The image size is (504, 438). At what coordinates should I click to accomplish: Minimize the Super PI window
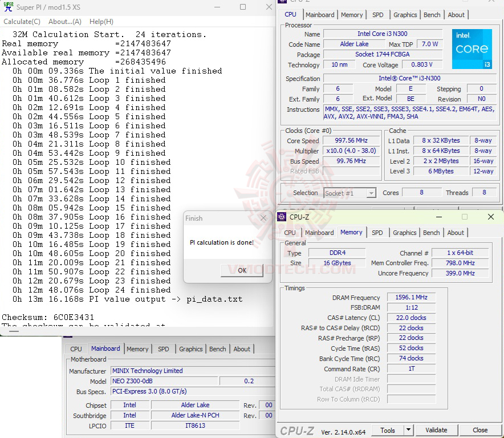217,7
